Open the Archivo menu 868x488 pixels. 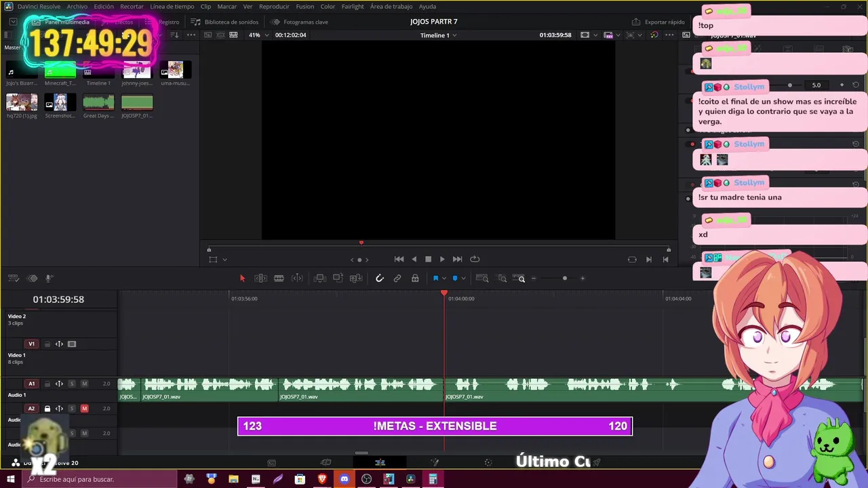[x=77, y=7]
